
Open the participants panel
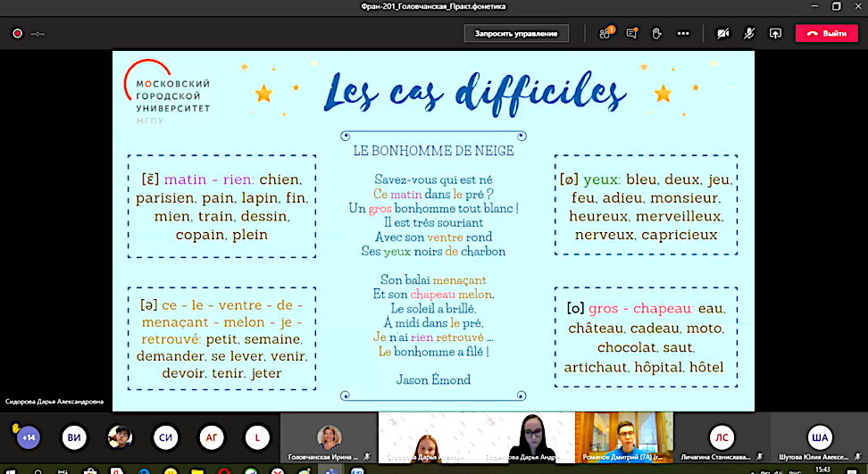tap(605, 33)
